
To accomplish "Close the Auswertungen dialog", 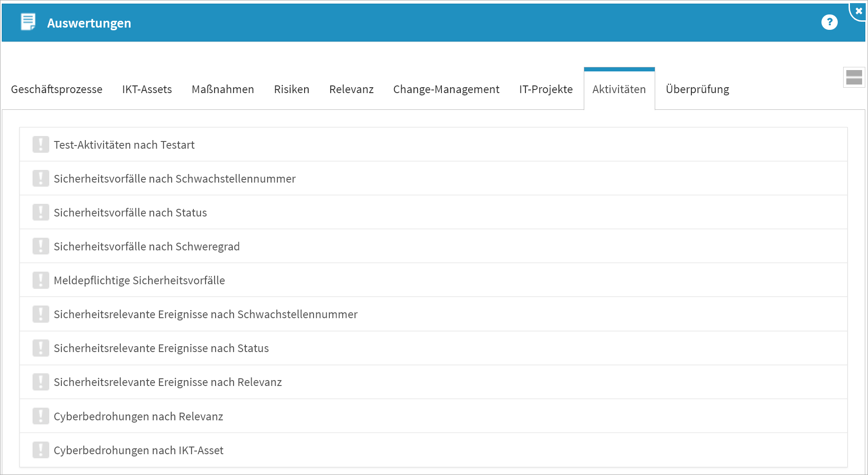I will coord(859,11).
